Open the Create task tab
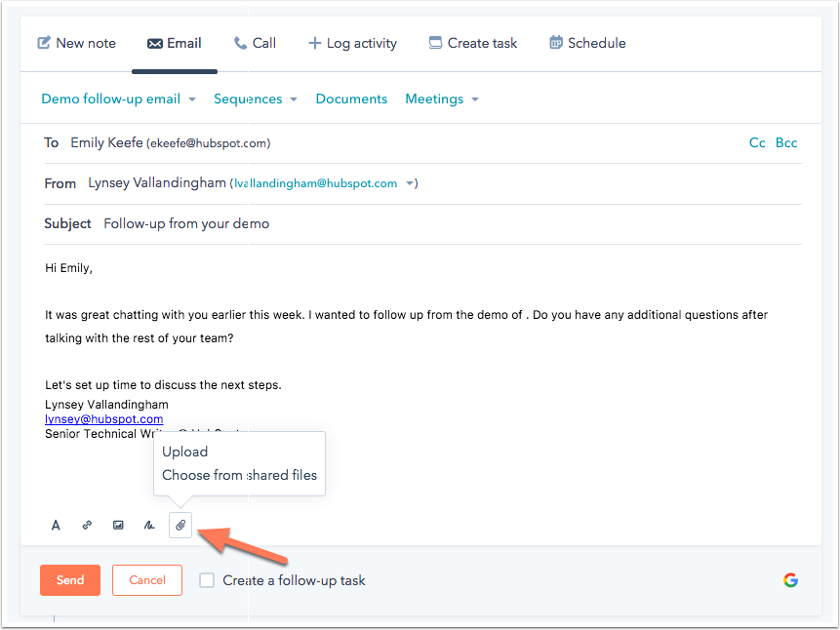 [473, 43]
